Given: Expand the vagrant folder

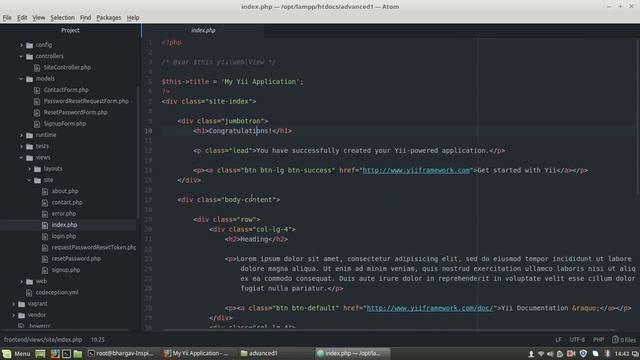Looking at the screenshot, I should (x=14, y=304).
